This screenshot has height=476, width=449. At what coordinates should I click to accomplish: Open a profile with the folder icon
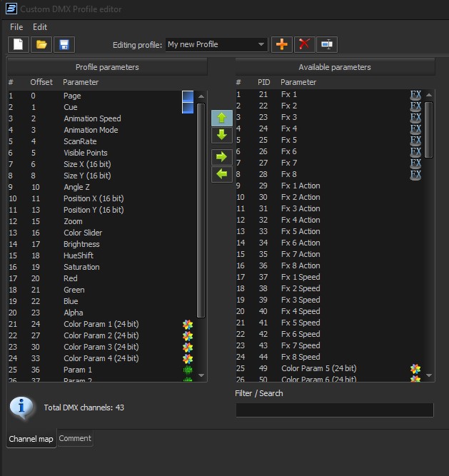click(x=41, y=44)
